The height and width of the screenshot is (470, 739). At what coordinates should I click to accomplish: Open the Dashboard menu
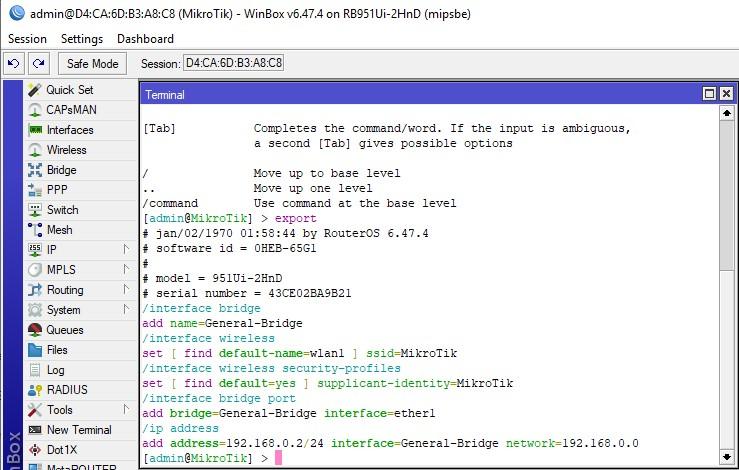click(x=145, y=38)
